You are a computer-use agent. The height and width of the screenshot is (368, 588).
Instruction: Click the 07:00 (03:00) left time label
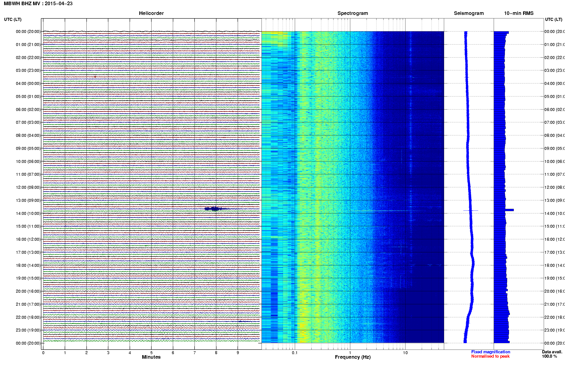pyautogui.click(x=28, y=122)
